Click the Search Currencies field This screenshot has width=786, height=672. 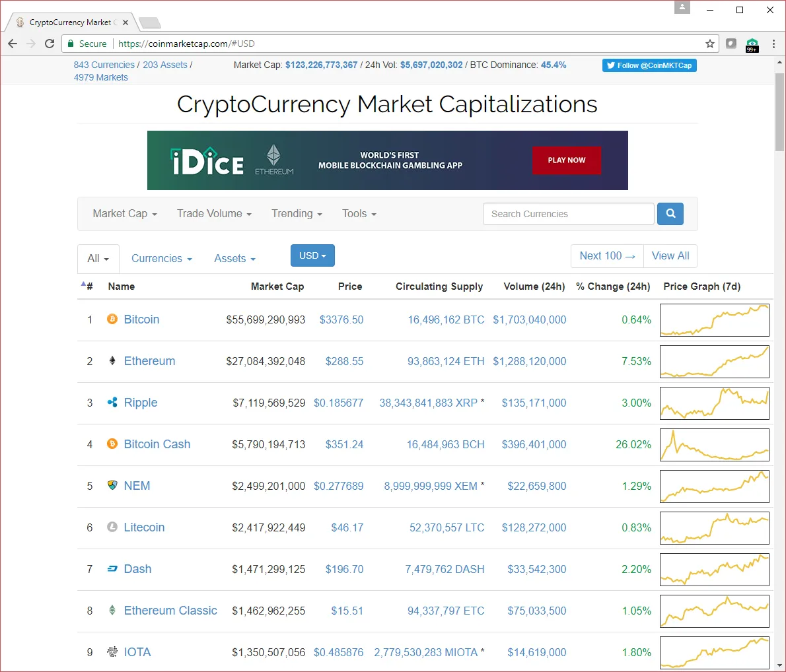tap(569, 214)
